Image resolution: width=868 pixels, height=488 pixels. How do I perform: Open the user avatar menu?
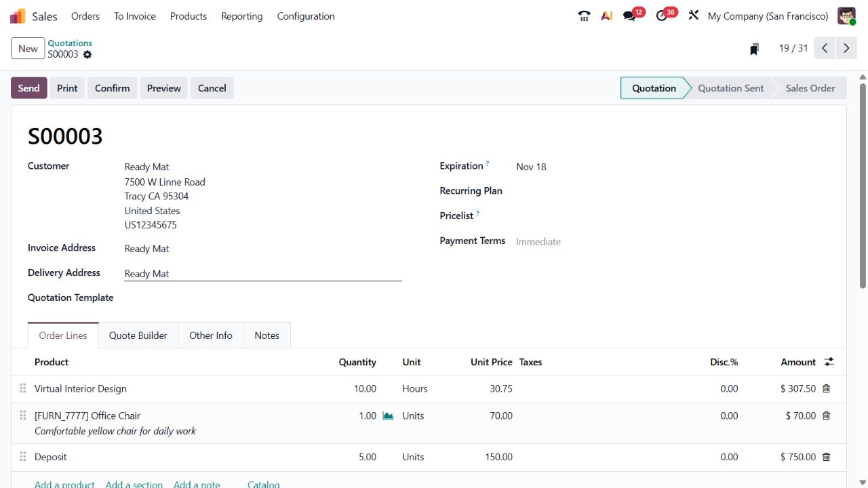846,16
